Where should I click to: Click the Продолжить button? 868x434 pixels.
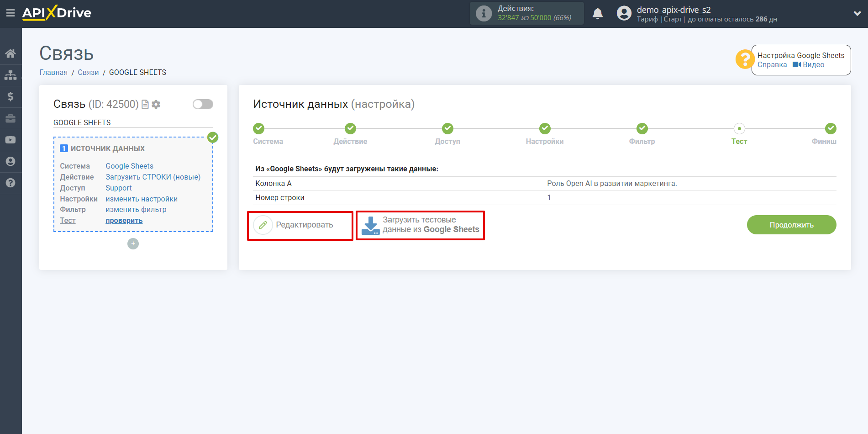click(x=791, y=225)
